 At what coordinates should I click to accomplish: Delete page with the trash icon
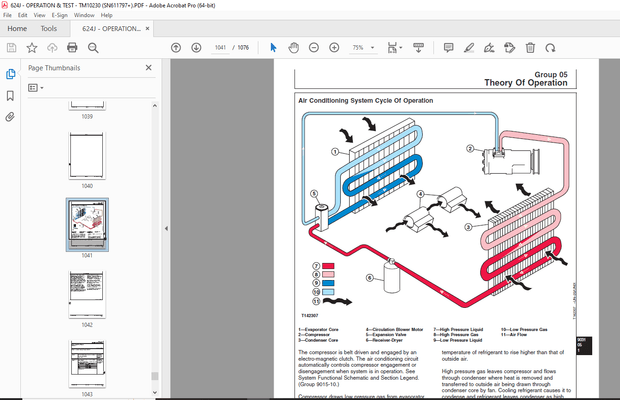(x=530, y=48)
